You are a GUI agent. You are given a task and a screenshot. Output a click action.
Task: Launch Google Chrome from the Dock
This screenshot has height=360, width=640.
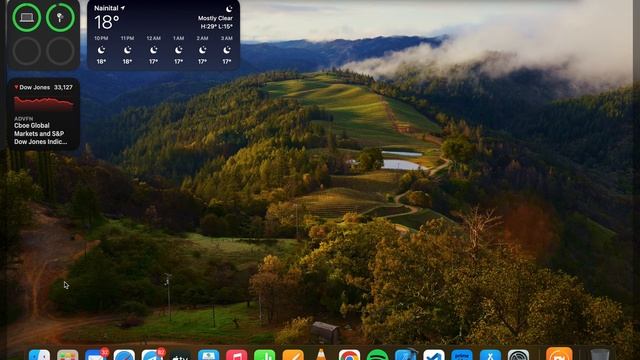(x=349, y=355)
